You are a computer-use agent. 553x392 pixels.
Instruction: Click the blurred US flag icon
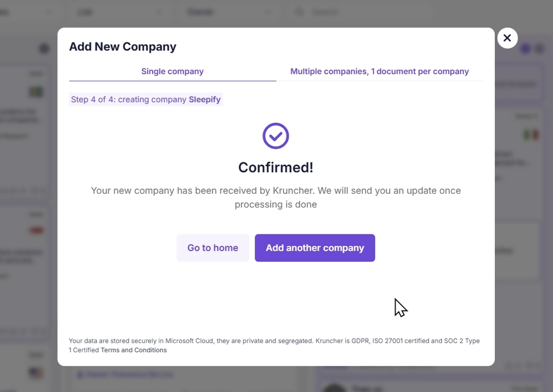(x=36, y=373)
